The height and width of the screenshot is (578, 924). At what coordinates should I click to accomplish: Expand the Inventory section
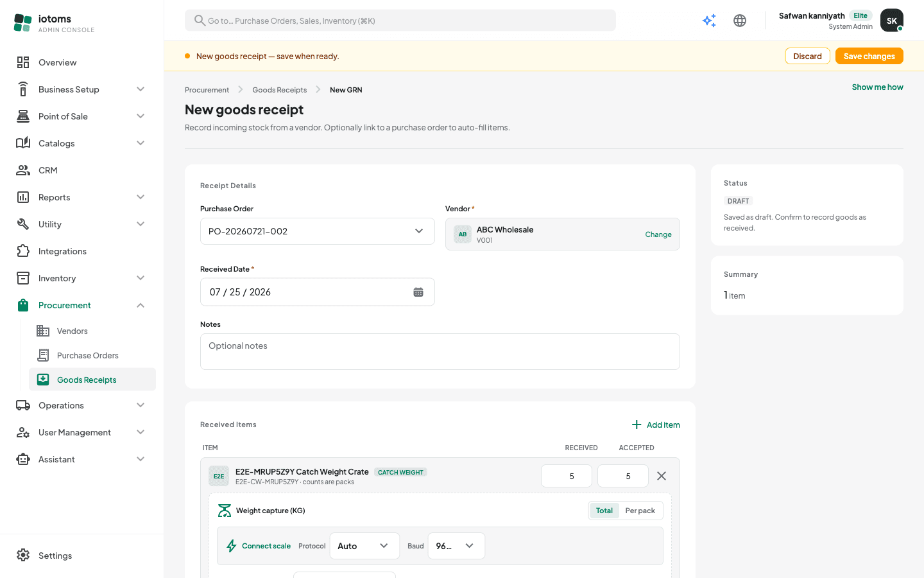tap(81, 278)
